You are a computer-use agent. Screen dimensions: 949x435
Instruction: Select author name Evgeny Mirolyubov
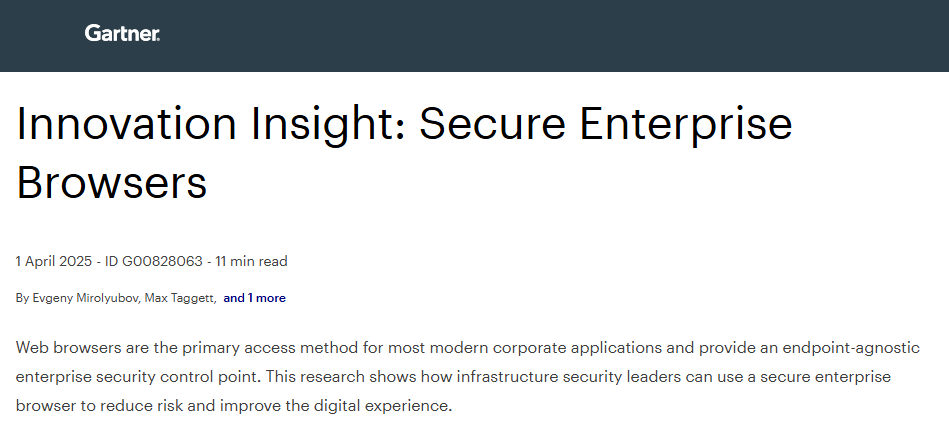click(x=85, y=298)
